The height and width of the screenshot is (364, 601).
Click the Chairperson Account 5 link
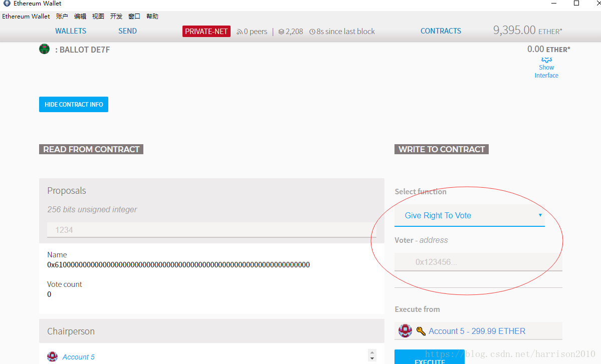(x=78, y=357)
